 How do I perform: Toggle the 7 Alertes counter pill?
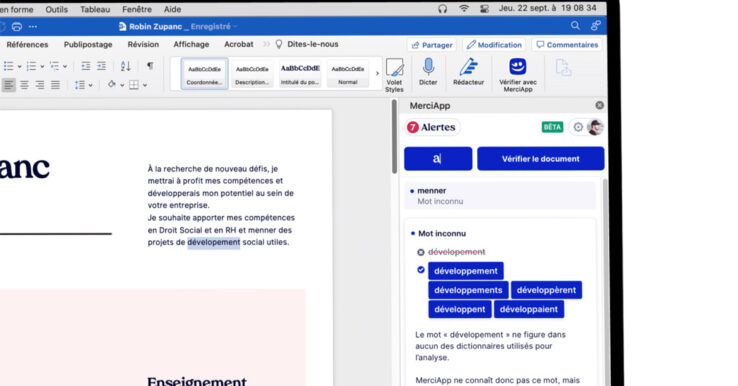click(432, 127)
